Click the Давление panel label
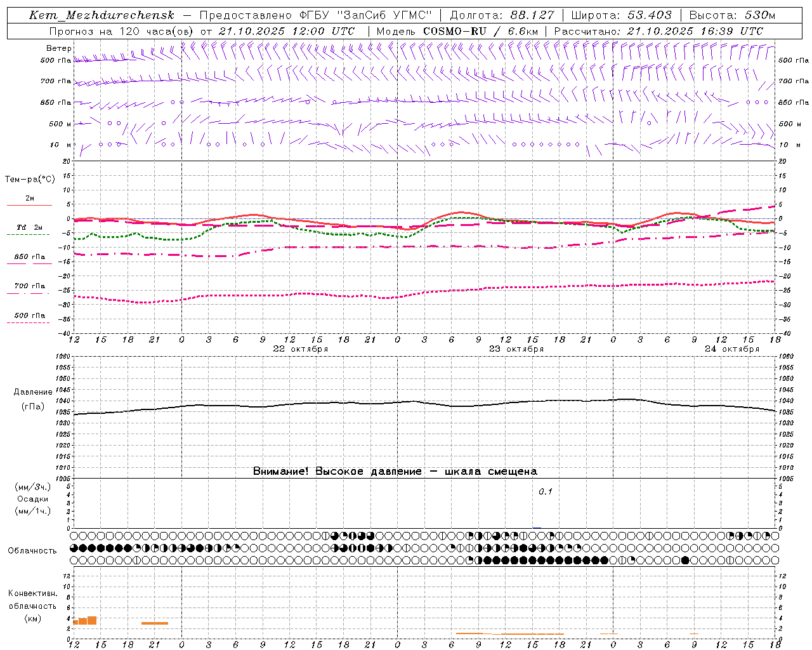812x650 pixels. pos(33,392)
